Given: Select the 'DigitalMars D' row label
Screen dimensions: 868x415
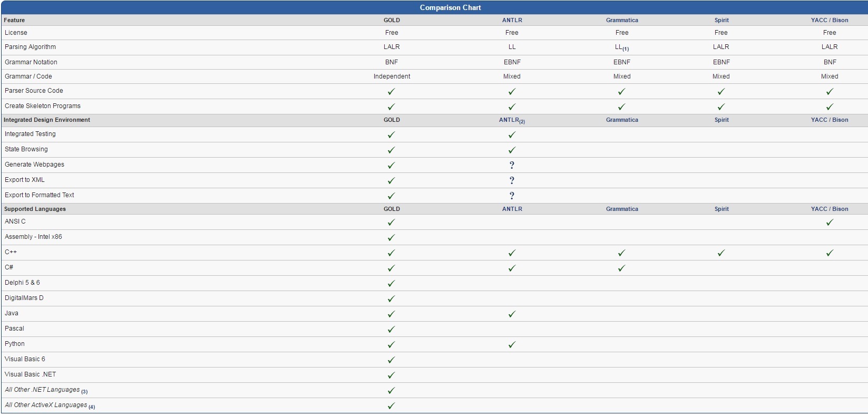Looking at the screenshot, I should tap(24, 298).
